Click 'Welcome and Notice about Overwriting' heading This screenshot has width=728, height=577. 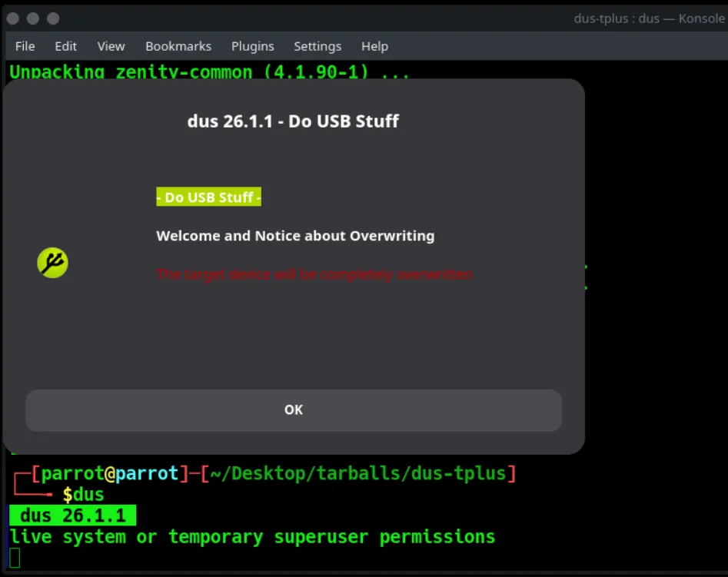pos(295,236)
